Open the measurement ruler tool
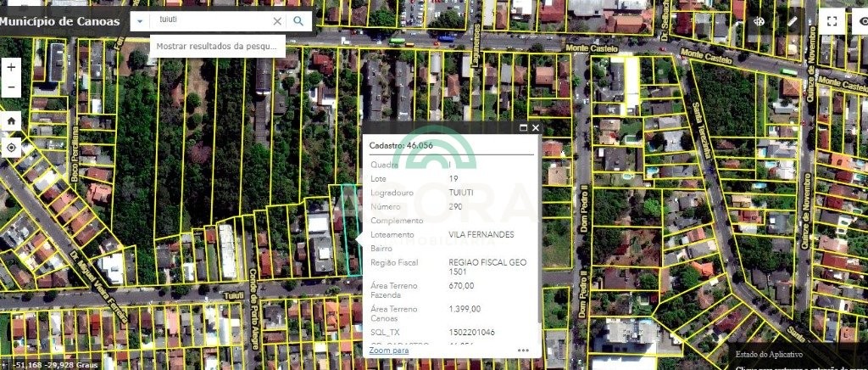 pyautogui.click(x=793, y=21)
